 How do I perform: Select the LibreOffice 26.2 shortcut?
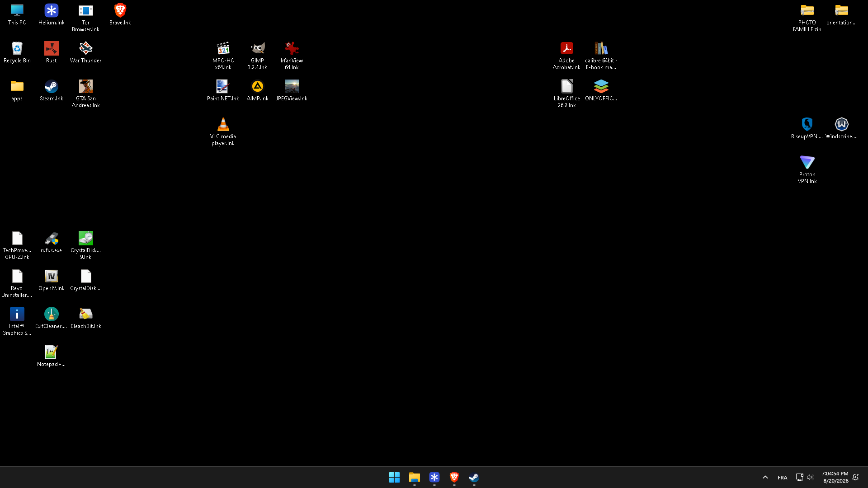pyautogui.click(x=566, y=94)
